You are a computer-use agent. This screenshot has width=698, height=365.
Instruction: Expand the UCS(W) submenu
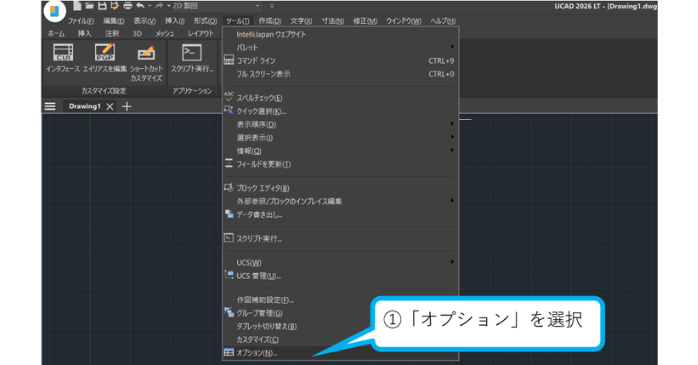point(341,263)
